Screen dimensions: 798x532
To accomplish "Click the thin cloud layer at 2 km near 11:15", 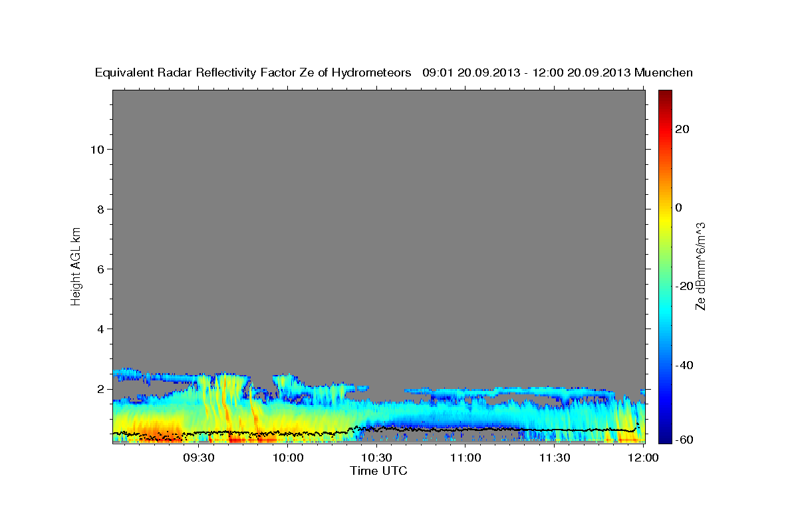I will click(x=510, y=390).
